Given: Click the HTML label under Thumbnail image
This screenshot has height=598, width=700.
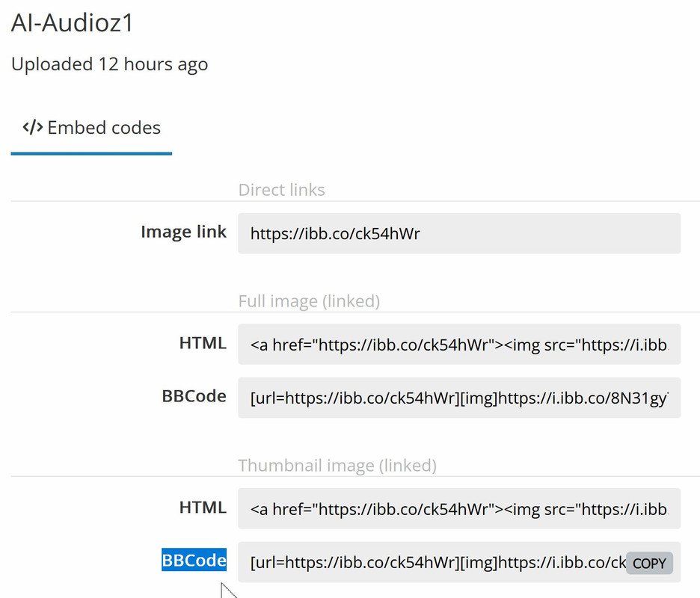Looking at the screenshot, I should (203, 508).
